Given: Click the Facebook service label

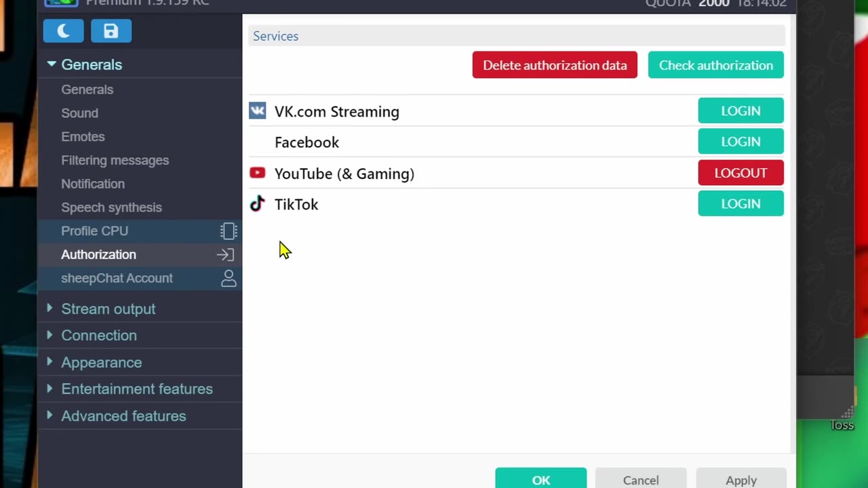Looking at the screenshot, I should [307, 142].
